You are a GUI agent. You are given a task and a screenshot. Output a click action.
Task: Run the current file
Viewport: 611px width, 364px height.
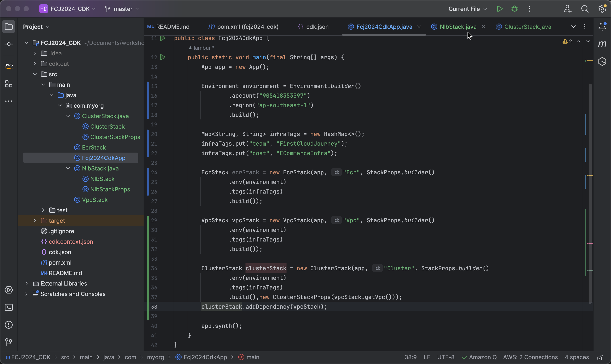(499, 9)
